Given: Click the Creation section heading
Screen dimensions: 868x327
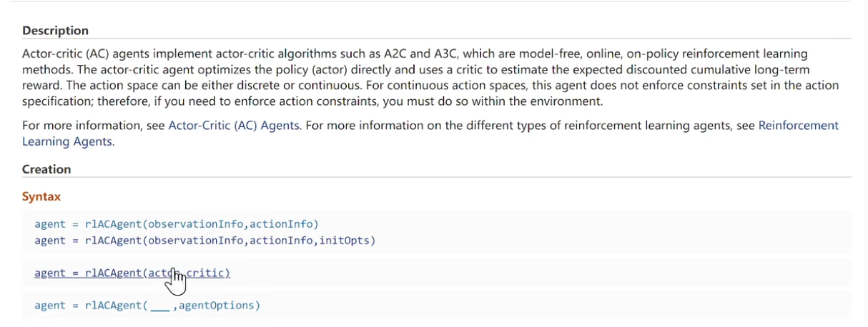Looking at the screenshot, I should pyautogui.click(x=46, y=169).
